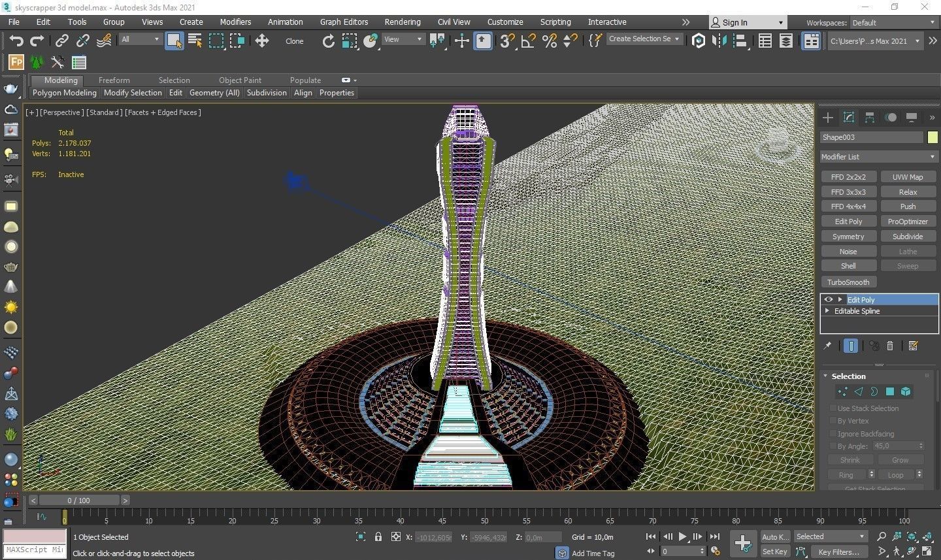Click the ProOptimizer modifier button
941x560 pixels.
pyautogui.click(x=908, y=222)
